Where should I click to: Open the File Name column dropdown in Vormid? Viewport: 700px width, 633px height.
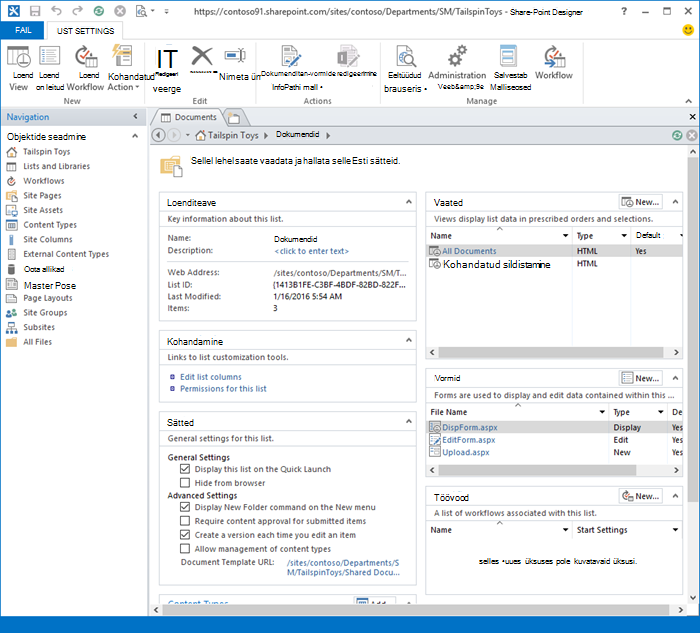[x=602, y=412]
